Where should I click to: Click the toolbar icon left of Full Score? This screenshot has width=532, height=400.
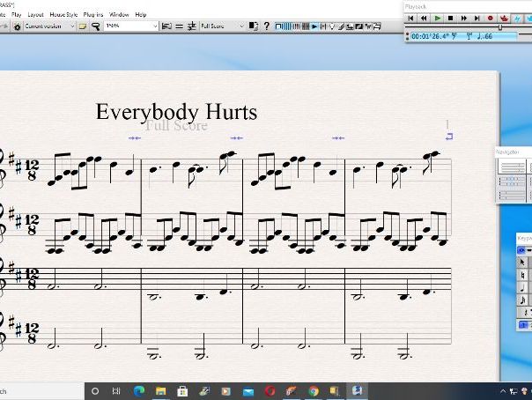click(192, 26)
